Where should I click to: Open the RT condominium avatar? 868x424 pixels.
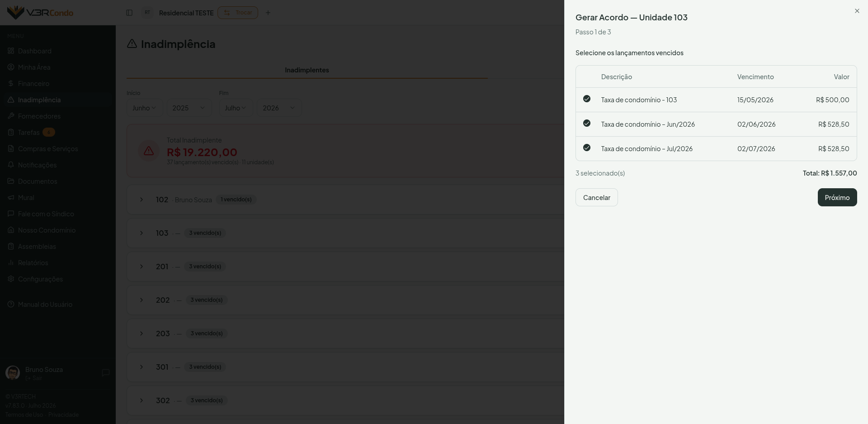tap(147, 13)
